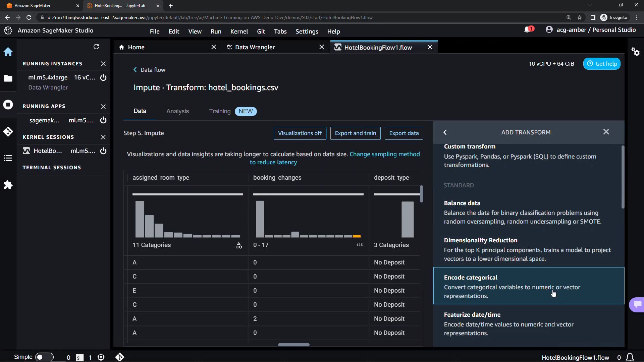Shut down the ml.m5.4xlarge instance power icon
644x362 pixels.
coord(103,77)
